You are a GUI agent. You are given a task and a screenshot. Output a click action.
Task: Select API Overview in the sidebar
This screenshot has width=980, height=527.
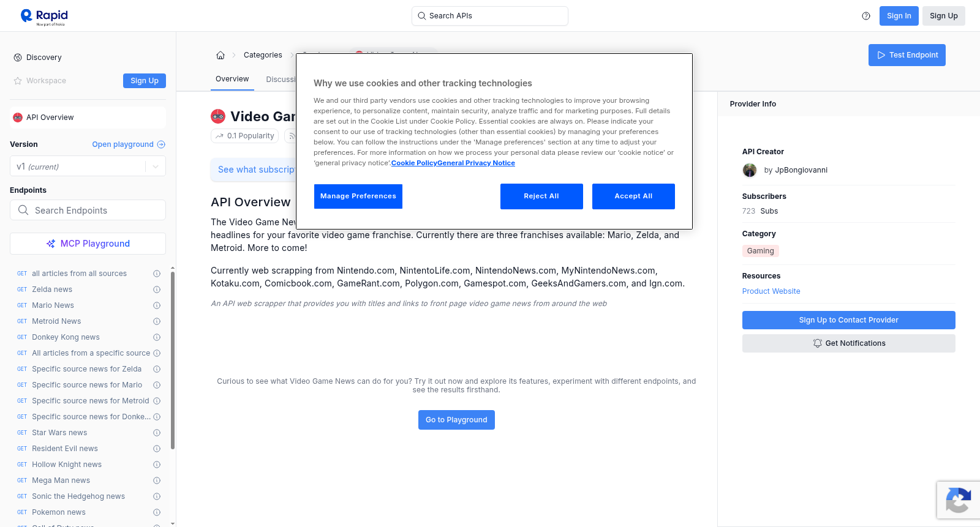[x=88, y=118]
